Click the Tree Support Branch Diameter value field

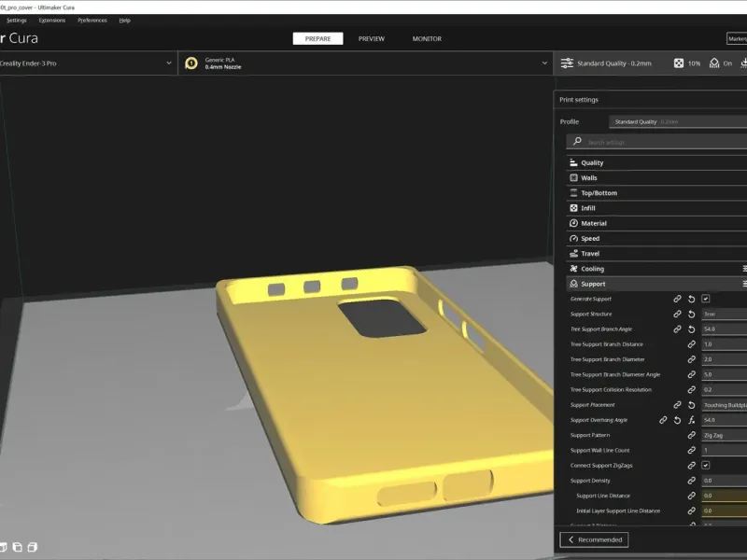tap(725, 359)
